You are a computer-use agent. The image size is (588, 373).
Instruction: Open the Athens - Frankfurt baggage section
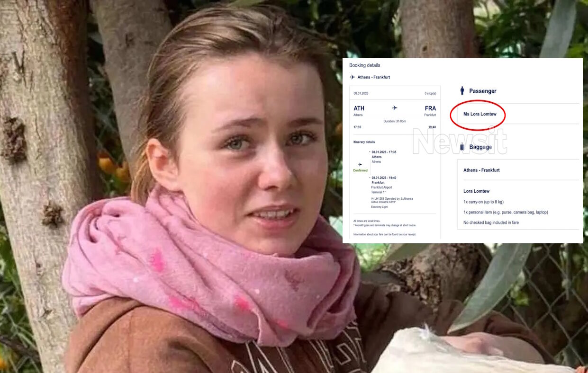[x=481, y=170]
